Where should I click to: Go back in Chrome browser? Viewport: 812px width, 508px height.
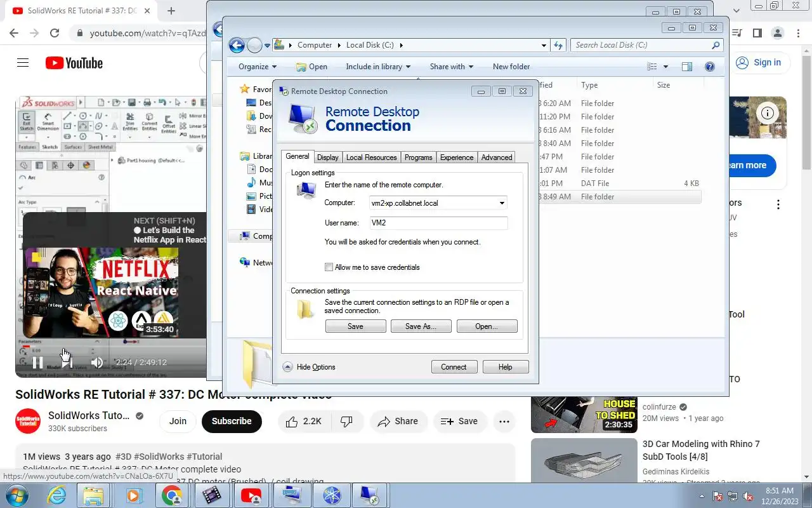[14, 33]
